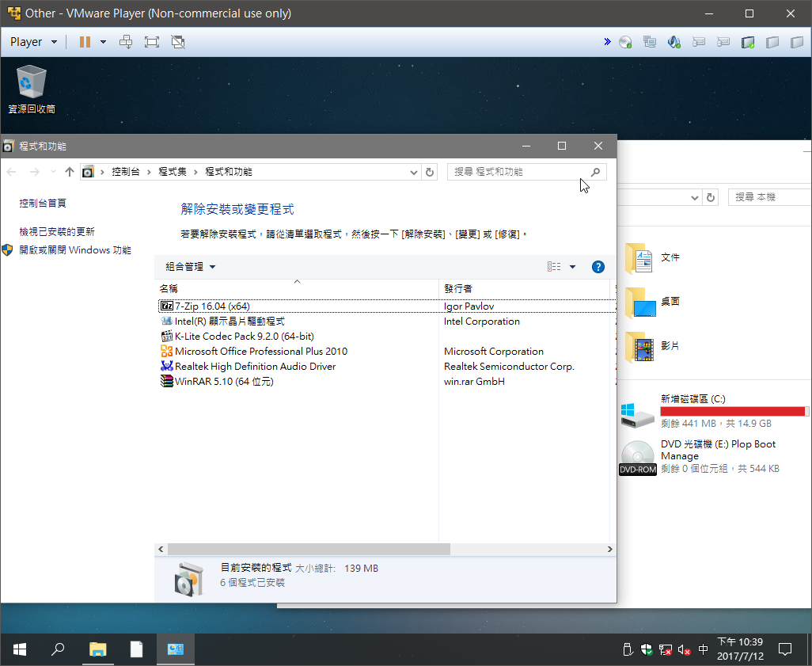Open the Player menu dropdown
The height and width of the screenshot is (666, 812).
coord(33,42)
